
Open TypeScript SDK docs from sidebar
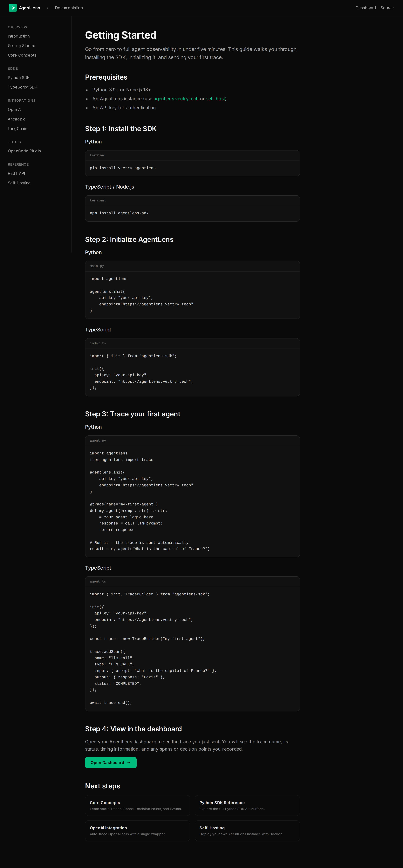(x=23, y=87)
